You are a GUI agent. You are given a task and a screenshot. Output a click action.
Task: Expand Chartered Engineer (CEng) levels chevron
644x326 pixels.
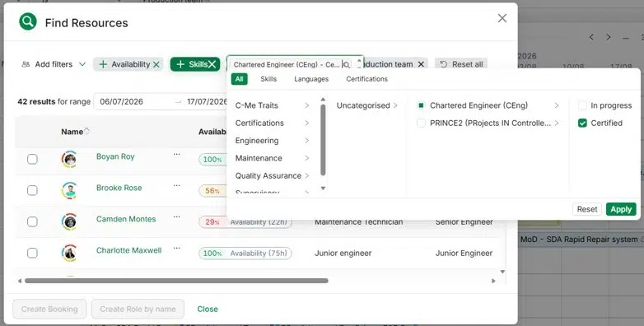(x=557, y=105)
